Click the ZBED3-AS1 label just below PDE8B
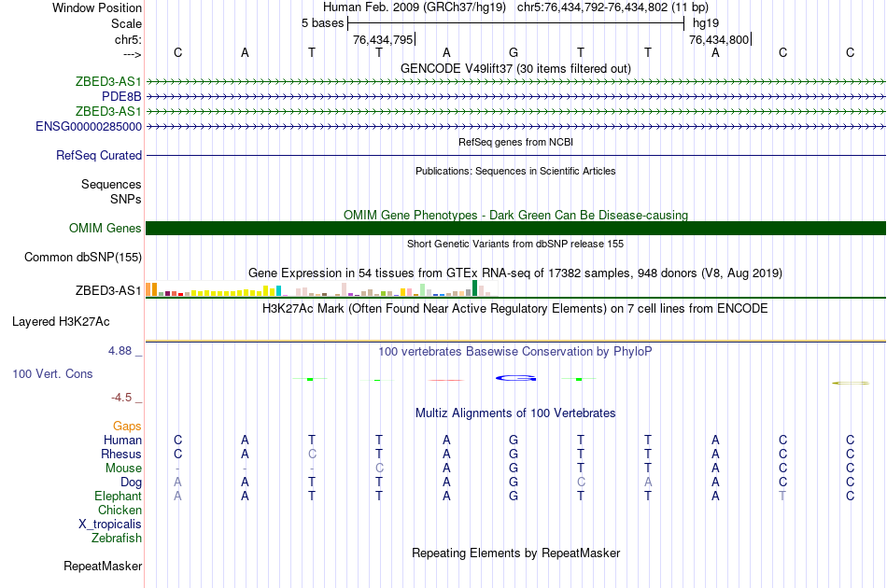Image resolution: width=887 pixels, height=588 pixels. (x=108, y=111)
